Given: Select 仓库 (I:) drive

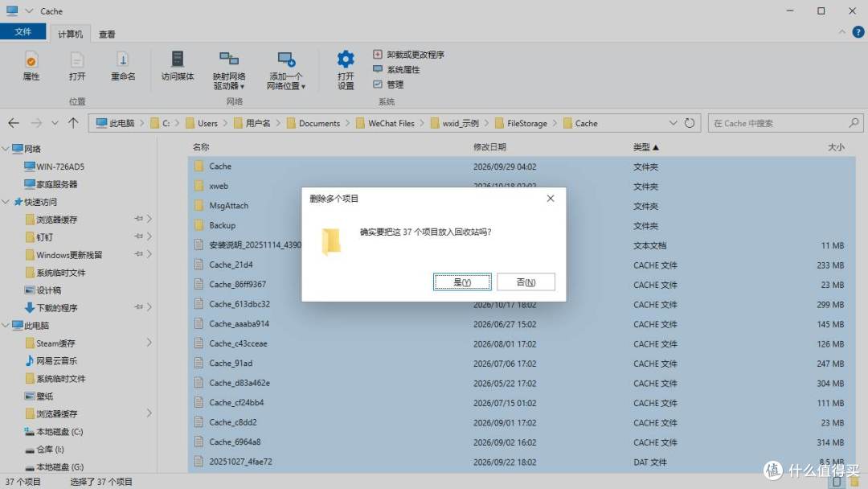Looking at the screenshot, I should coord(45,449).
